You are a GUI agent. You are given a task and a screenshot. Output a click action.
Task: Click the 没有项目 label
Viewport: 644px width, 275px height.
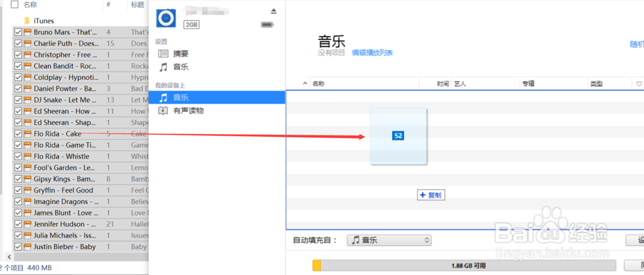point(332,53)
